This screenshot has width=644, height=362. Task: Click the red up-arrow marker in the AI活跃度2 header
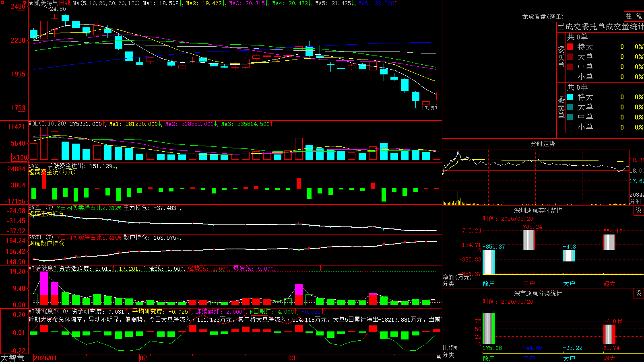(x=321, y=268)
